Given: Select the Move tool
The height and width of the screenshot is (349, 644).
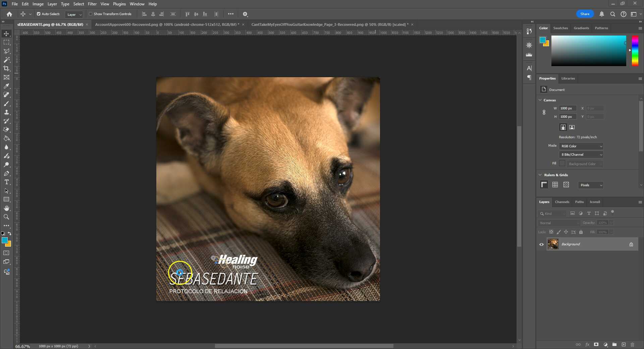Looking at the screenshot, I should (6, 33).
